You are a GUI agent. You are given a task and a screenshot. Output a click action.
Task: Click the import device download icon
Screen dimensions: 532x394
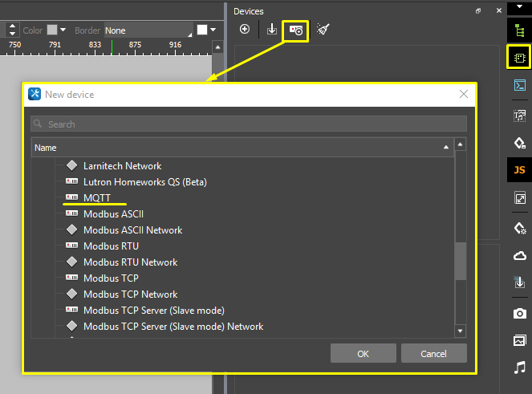coord(271,30)
